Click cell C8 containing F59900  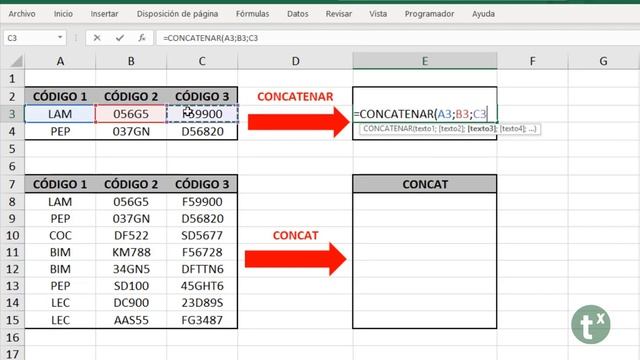(x=202, y=202)
